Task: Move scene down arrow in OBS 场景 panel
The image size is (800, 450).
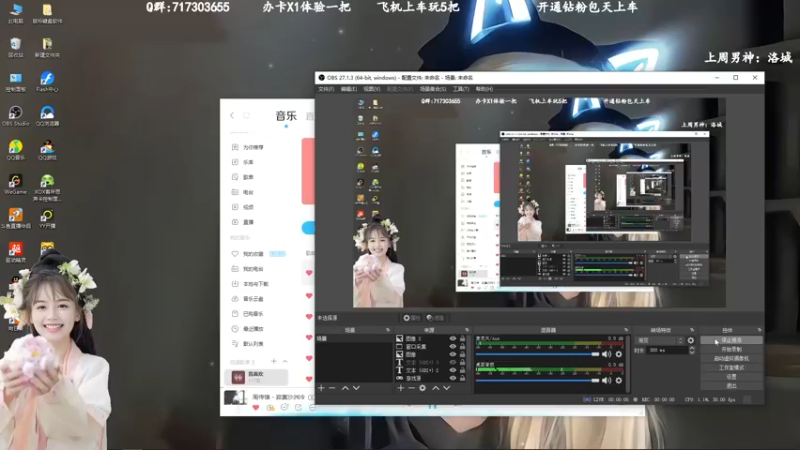Action: coord(356,388)
